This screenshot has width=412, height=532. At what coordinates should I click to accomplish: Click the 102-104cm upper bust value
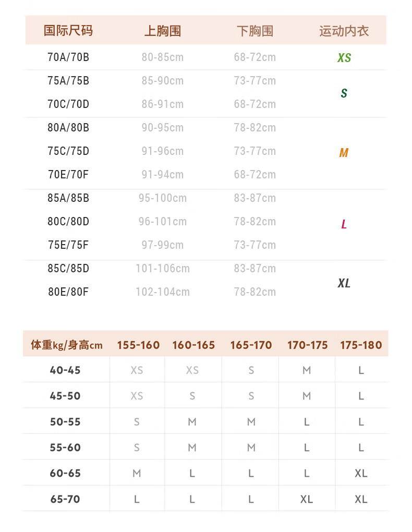click(x=163, y=292)
